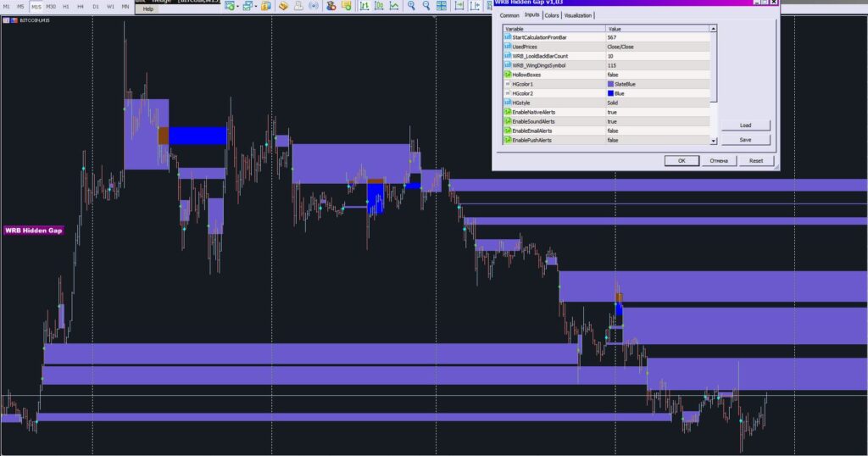Click the signal waves toolbar icon
The width and height of the screenshot is (868, 456).
click(x=314, y=6)
